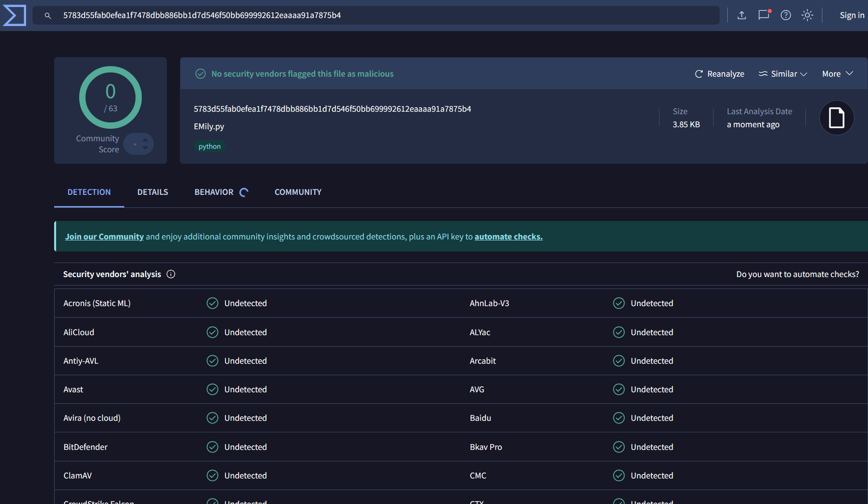The image size is (868, 504).
Task: Click Do you want to automate checks?
Action: 797,274
